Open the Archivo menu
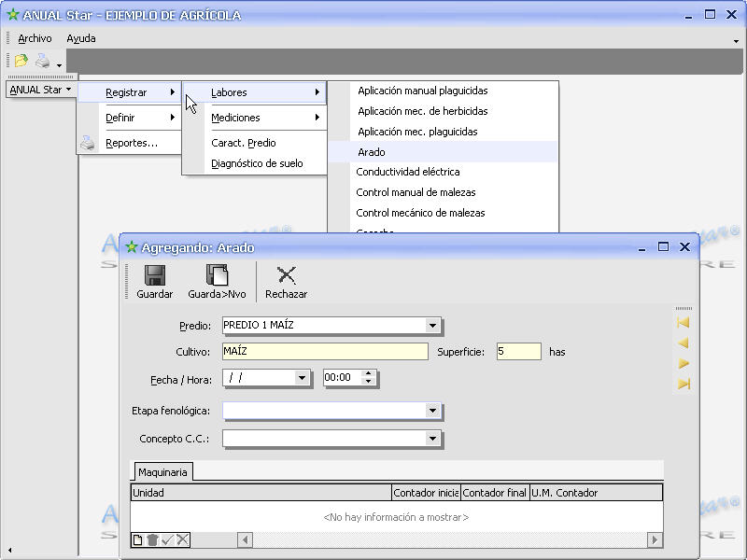 point(35,38)
